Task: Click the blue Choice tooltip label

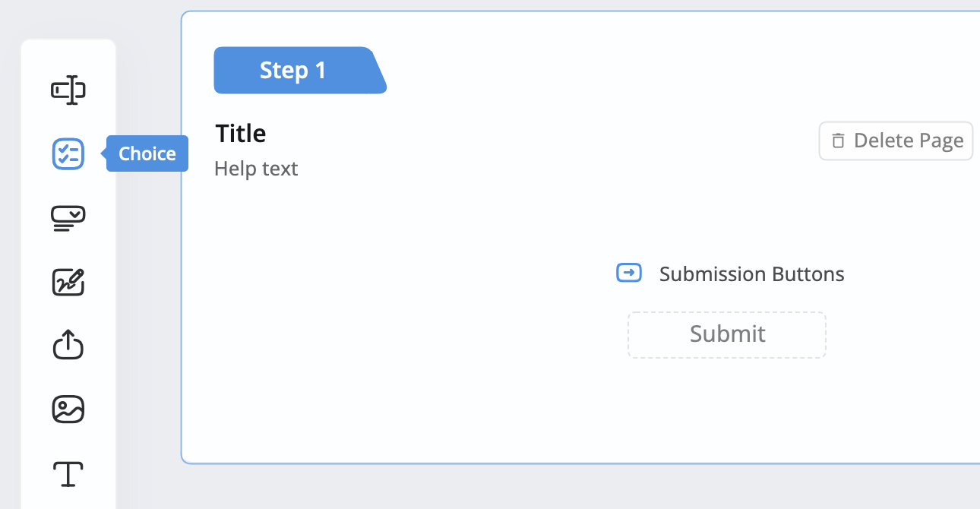Action: point(147,153)
